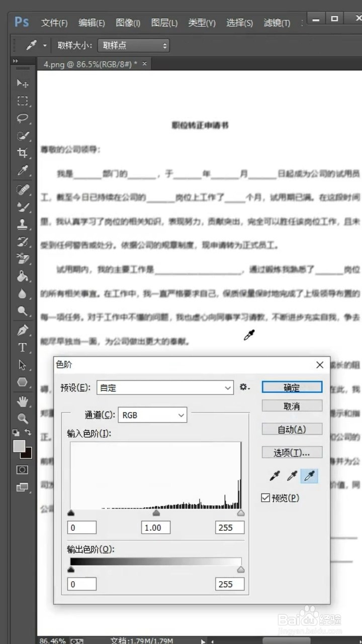Click the input shadow value field 0
Image resolution: width=362 pixels, height=644 pixels.
[81, 527]
